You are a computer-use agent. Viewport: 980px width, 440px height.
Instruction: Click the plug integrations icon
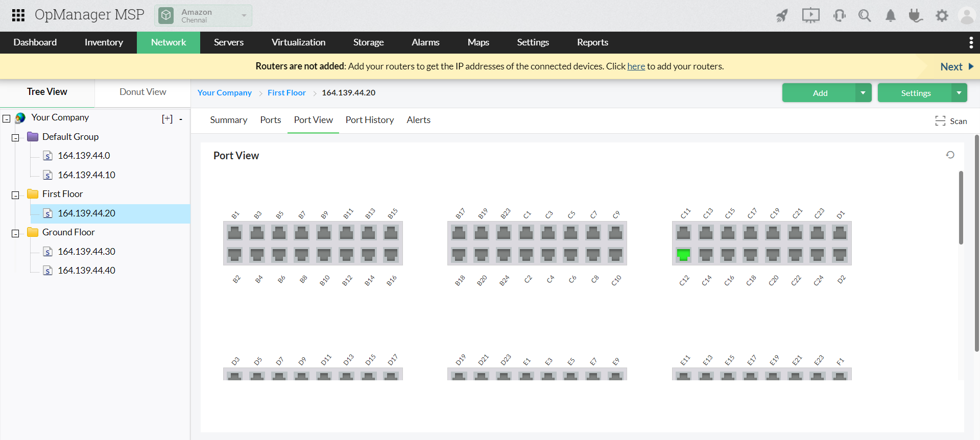(916, 16)
